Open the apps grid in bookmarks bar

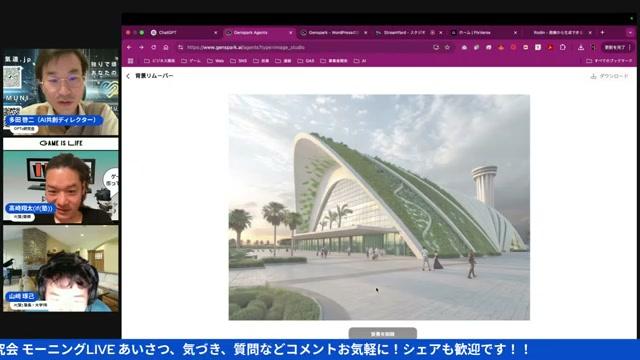[x=131, y=61]
